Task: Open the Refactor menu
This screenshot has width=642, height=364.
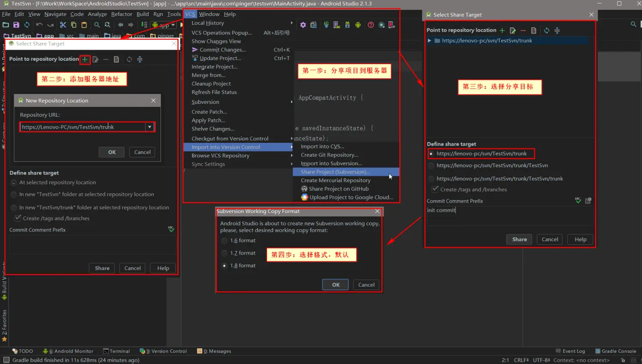Action: [122, 14]
